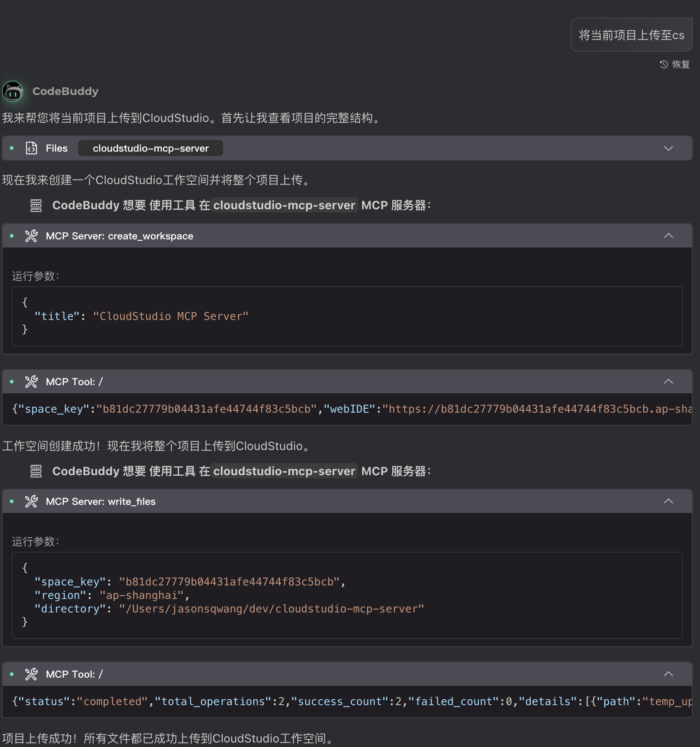Click the status completed JSON result line
Screen dimensions: 700x747
click(x=352, y=701)
